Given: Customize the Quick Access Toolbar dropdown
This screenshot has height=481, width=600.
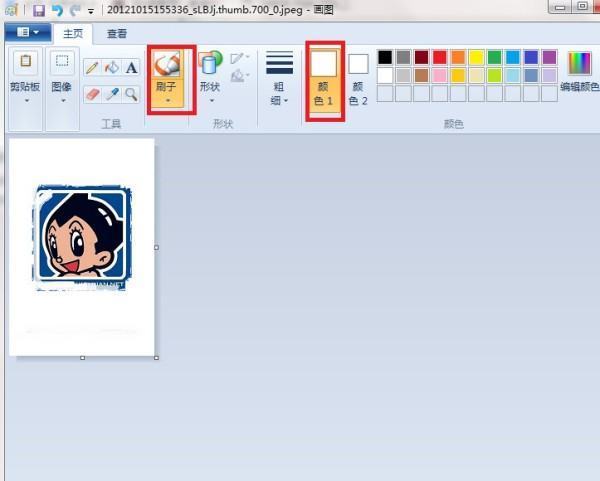Looking at the screenshot, I should pos(91,11).
